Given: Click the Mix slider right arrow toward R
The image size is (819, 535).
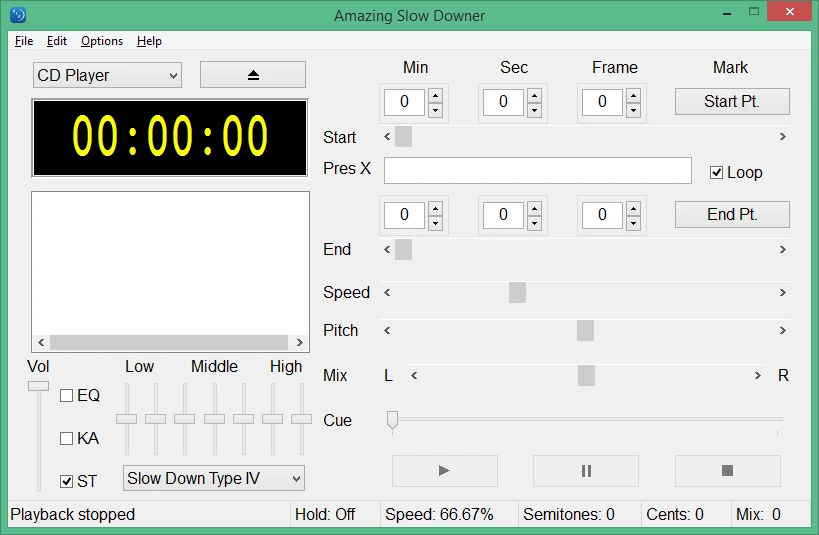Looking at the screenshot, I should pyautogui.click(x=757, y=376).
